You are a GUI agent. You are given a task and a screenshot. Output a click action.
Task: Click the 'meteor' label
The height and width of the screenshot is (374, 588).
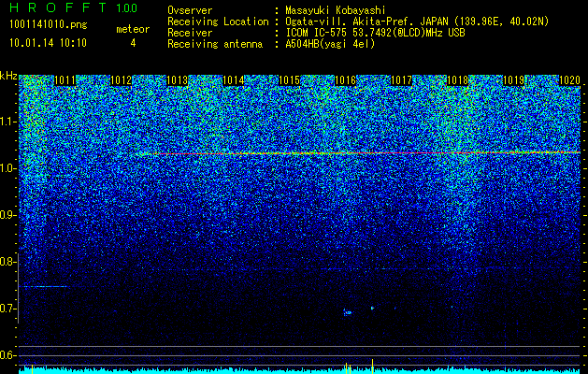(x=133, y=29)
